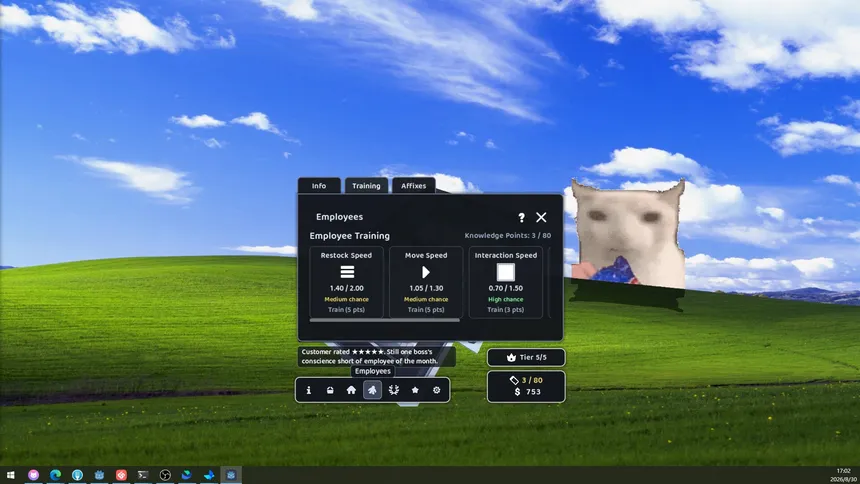Click the Move Speed arrow icon

point(426,272)
